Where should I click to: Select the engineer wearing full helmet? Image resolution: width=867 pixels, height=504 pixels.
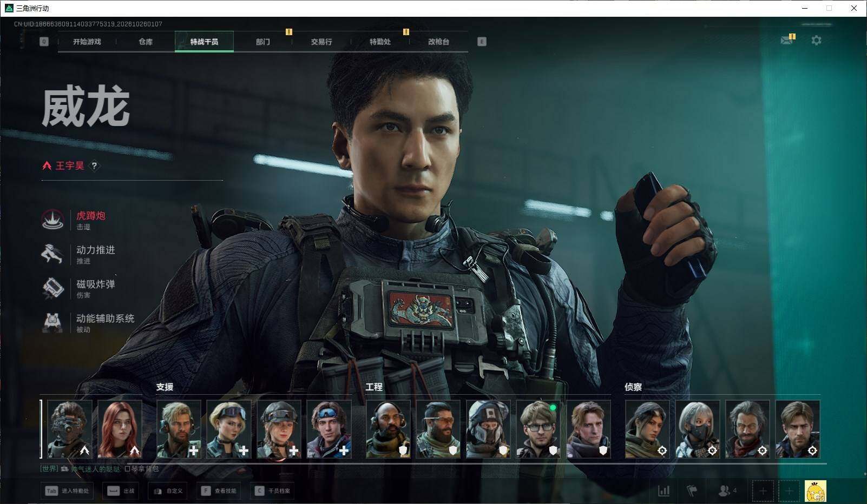click(x=488, y=429)
